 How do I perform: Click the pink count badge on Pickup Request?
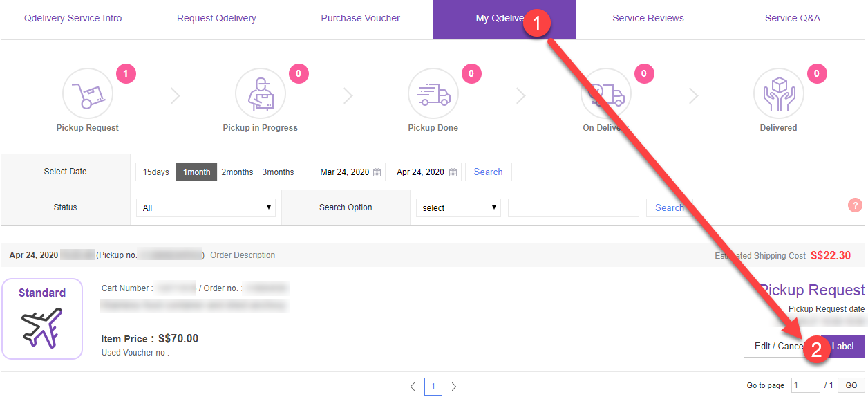(126, 73)
